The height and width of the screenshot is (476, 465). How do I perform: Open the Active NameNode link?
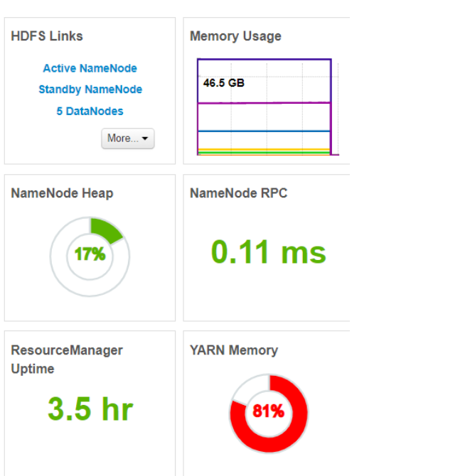tap(90, 68)
